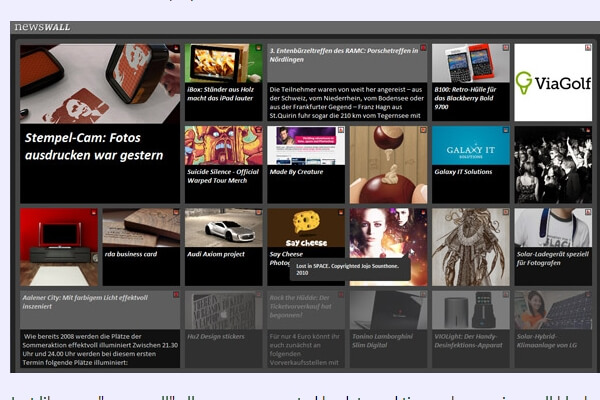Click the iPad wooden stand thumbnail

(x=223, y=63)
